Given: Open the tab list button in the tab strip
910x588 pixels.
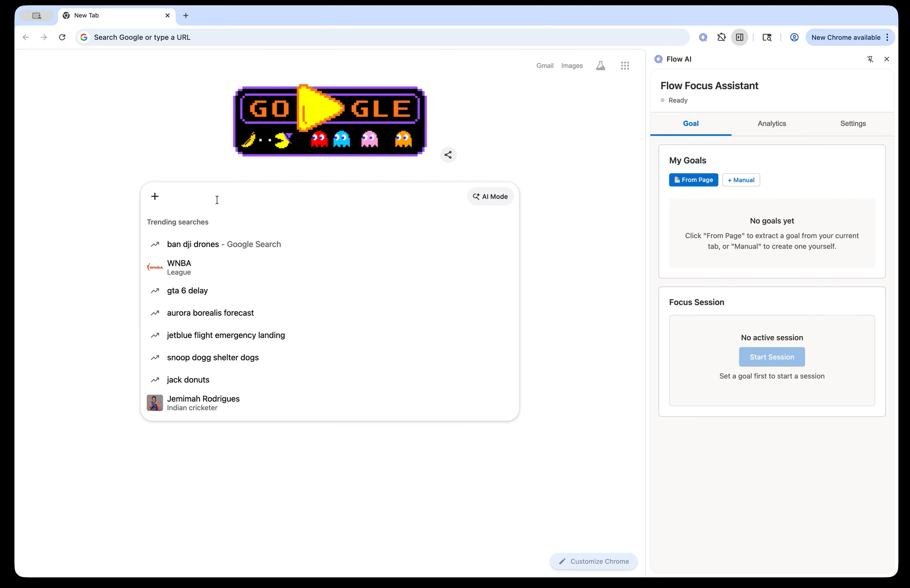Looking at the screenshot, I should (x=37, y=16).
